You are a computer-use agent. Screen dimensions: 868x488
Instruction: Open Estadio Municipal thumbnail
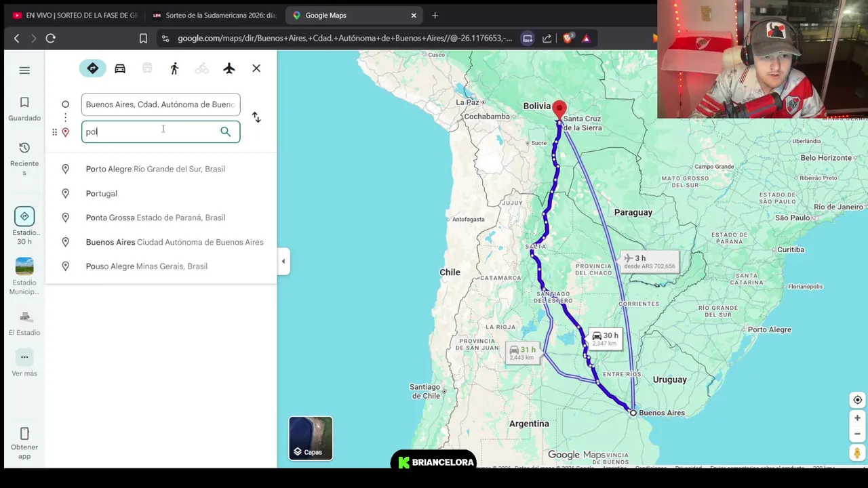coord(24,276)
